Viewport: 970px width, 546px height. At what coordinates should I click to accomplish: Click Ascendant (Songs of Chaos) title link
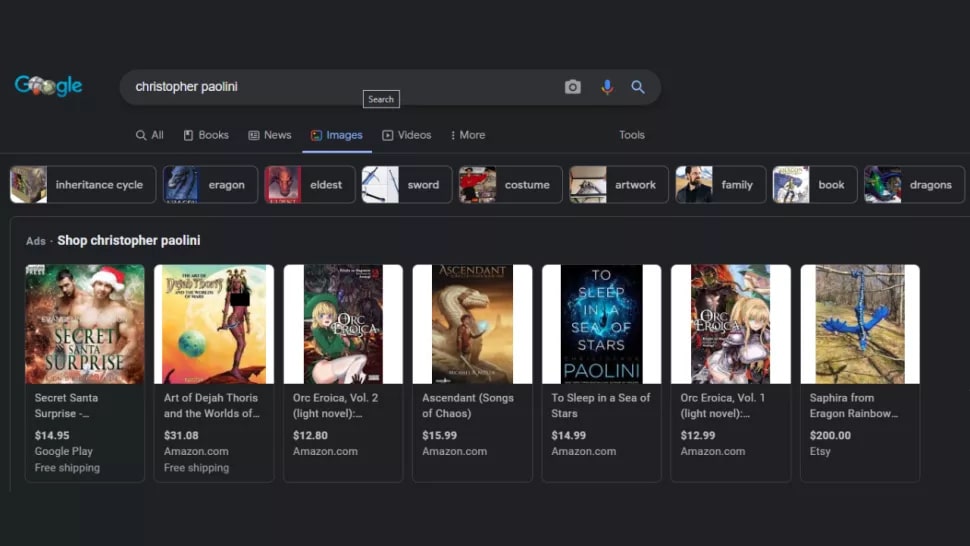point(468,406)
